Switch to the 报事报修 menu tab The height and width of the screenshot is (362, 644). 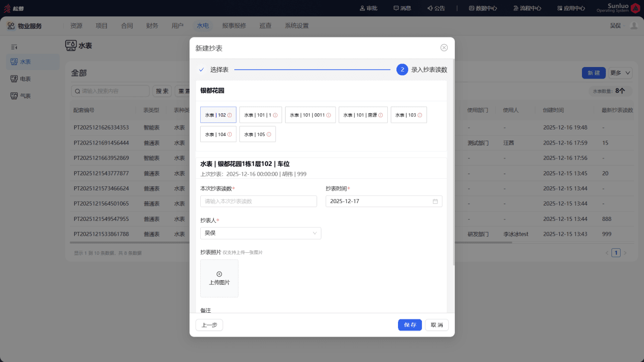(234, 26)
